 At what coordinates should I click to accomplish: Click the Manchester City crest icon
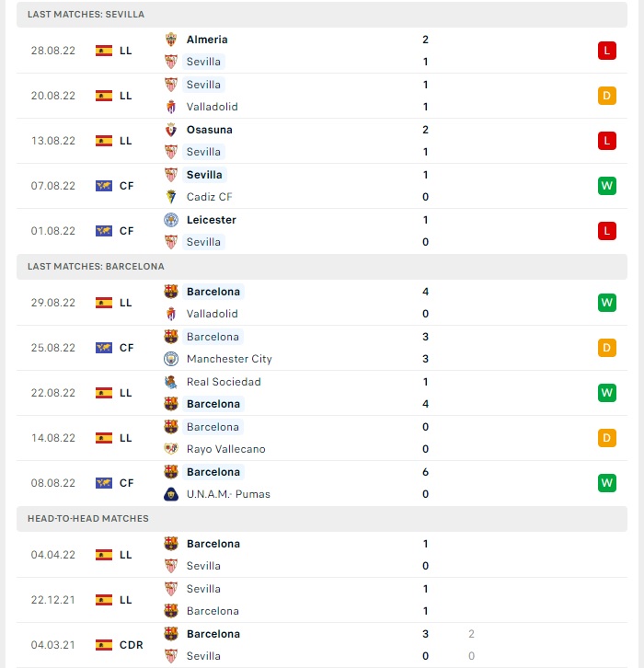click(171, 359)
